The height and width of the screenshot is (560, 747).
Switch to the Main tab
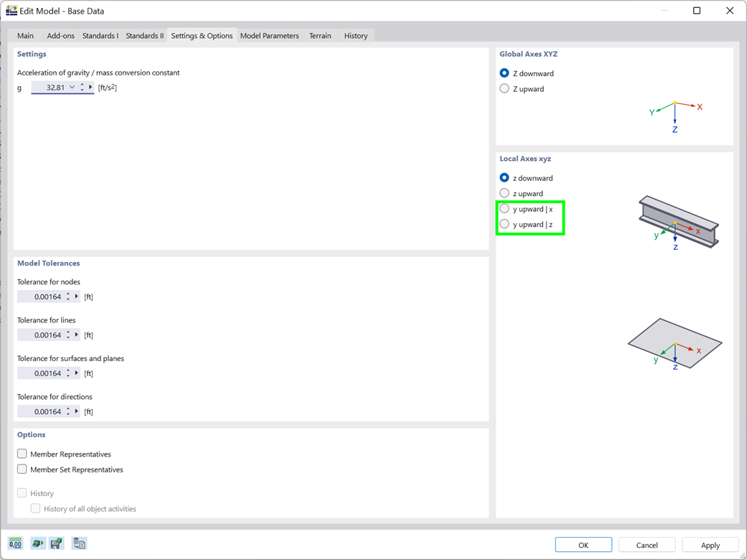pos(25,36)
